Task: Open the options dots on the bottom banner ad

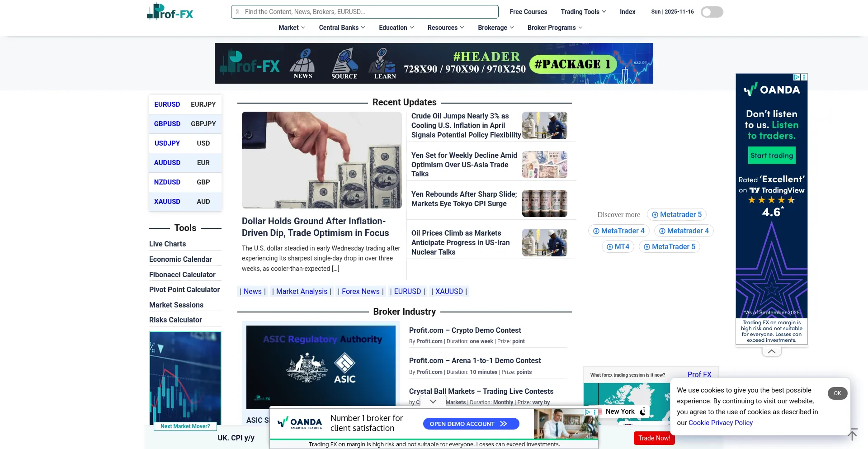Action: pyautogui.click(x=594, y=412)
